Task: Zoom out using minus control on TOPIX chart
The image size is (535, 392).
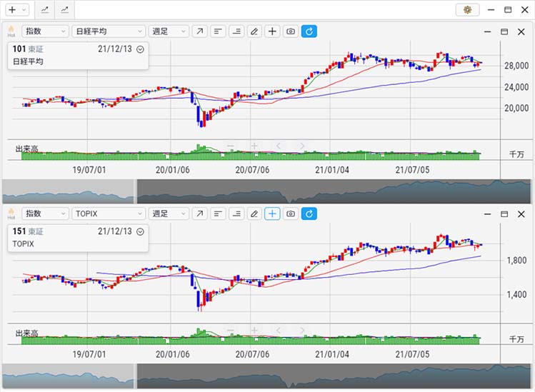Action: pyautogui.click(x=231, y=331)
